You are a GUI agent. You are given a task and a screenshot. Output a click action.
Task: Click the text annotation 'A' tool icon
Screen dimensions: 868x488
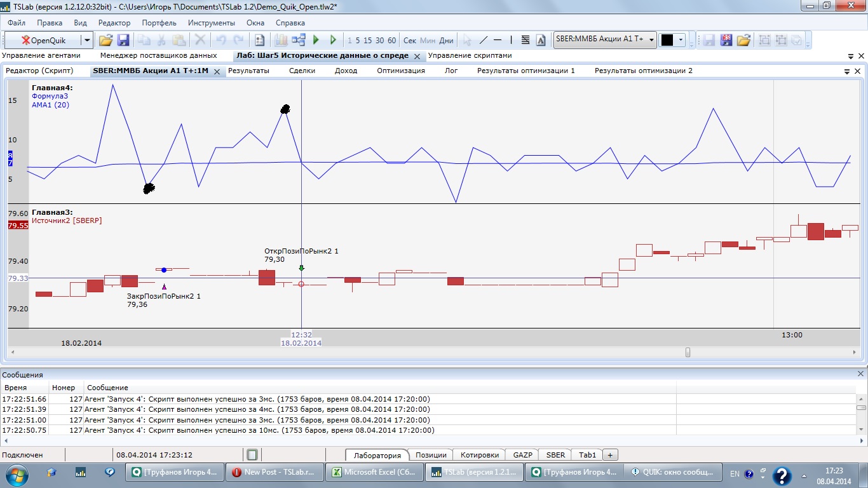pyautogui.click(x=541, y=40)
